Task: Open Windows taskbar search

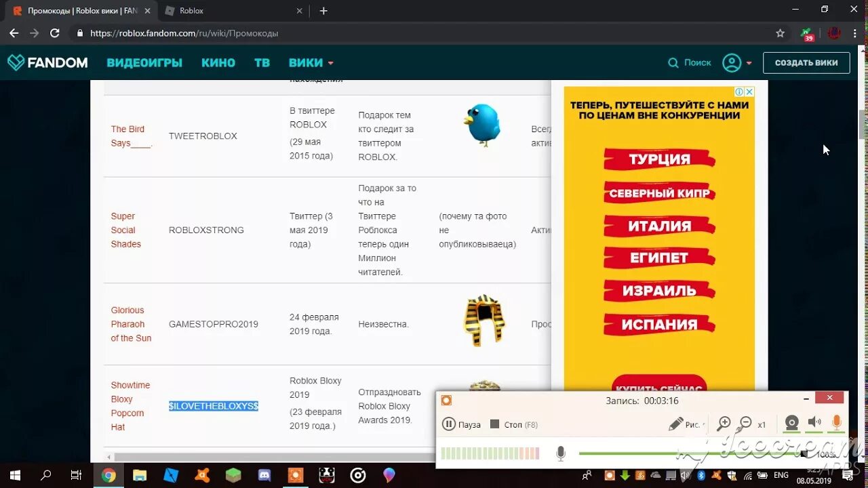Action: tap(45, 475)
